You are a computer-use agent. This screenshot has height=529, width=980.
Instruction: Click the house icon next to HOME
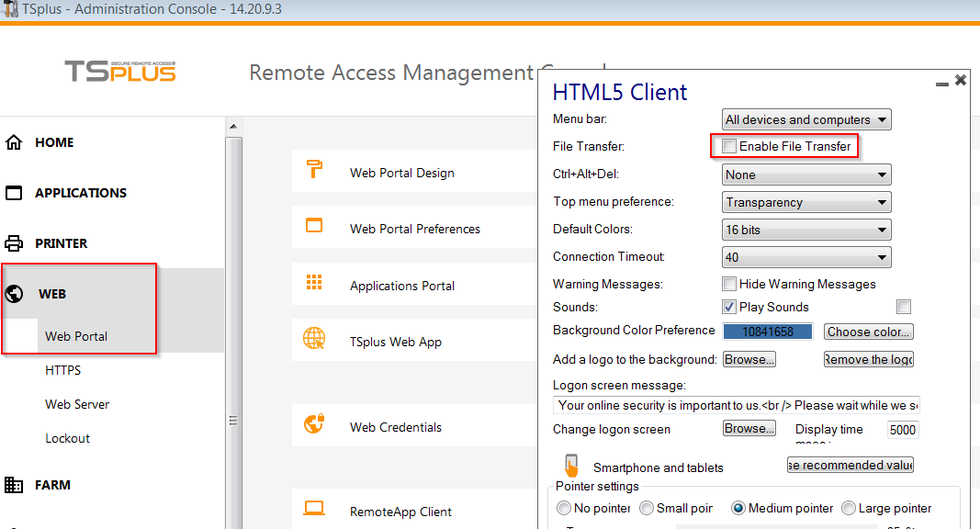click(x=14, y=142)
